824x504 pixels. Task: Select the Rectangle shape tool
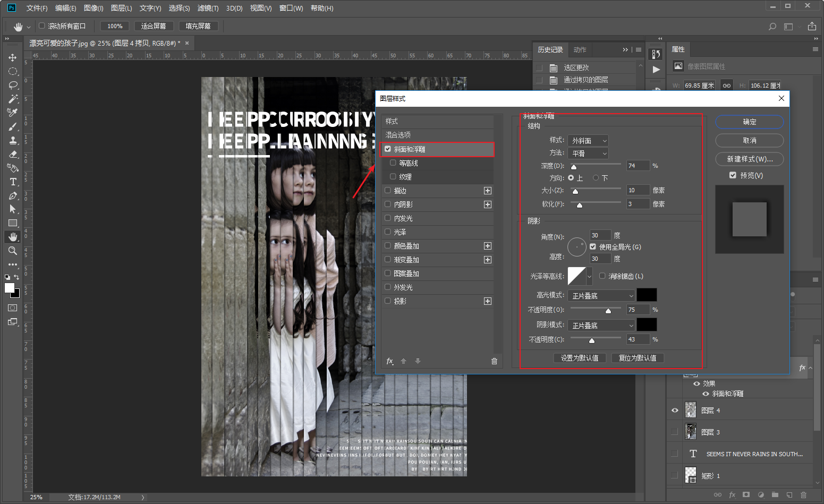(13, 223)
